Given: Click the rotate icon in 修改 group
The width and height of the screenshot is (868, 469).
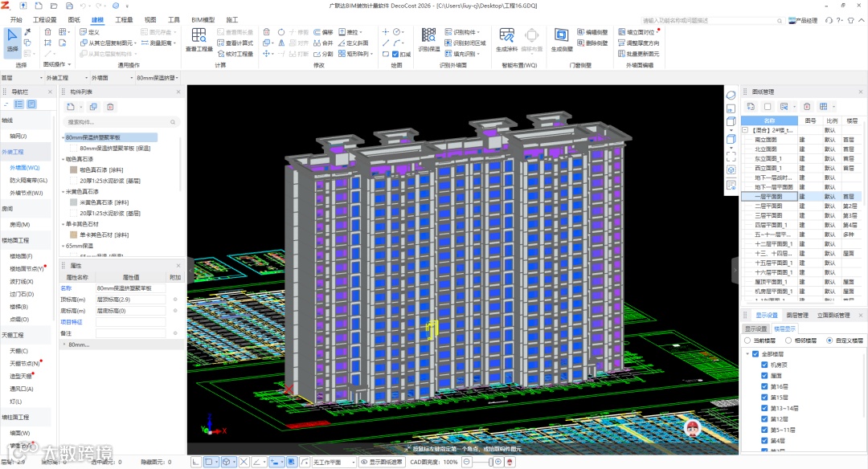Looking at the screenshot, I should click(x=281, y=32).
